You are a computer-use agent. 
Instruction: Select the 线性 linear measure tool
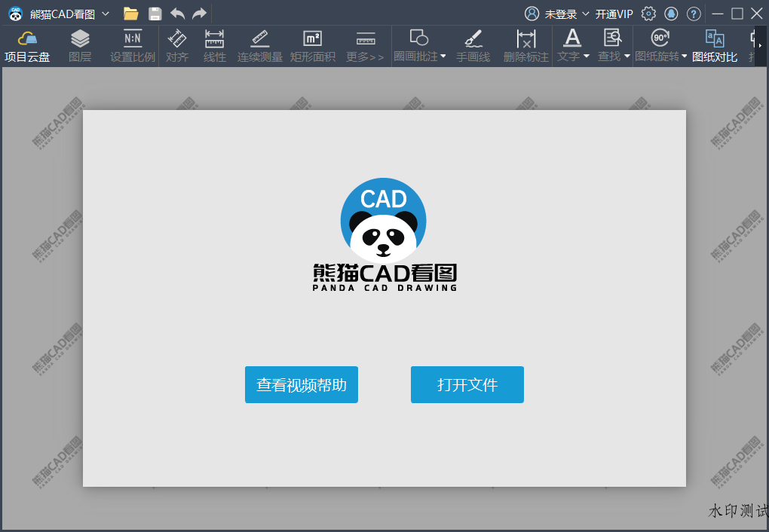(214, 47)
